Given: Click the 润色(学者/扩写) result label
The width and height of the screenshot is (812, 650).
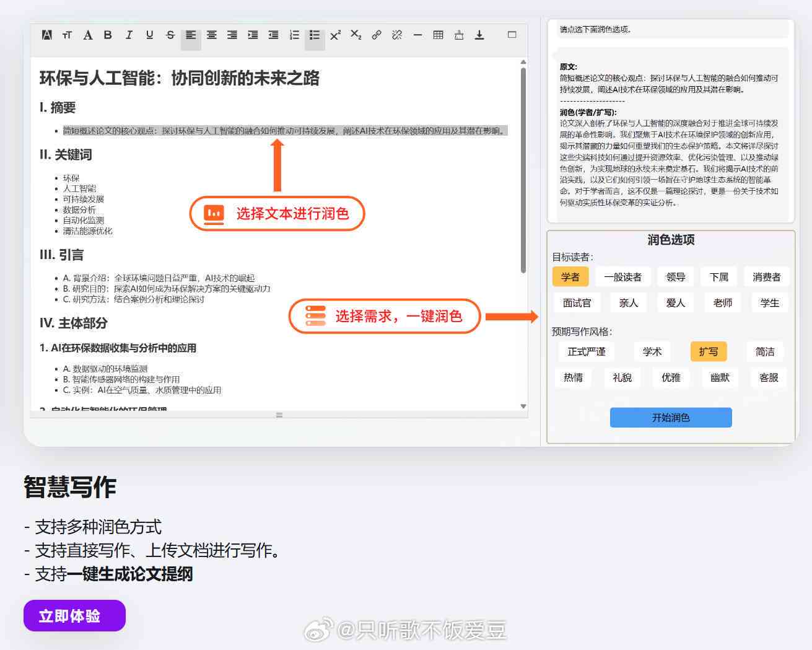Looking at the screenshot, I should 588,112.
